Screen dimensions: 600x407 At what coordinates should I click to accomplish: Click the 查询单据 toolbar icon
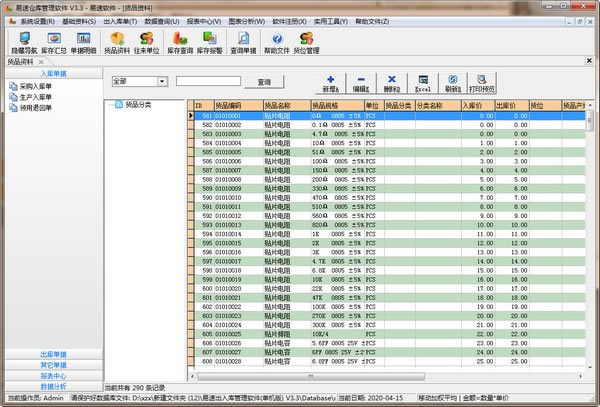(243, 42)
